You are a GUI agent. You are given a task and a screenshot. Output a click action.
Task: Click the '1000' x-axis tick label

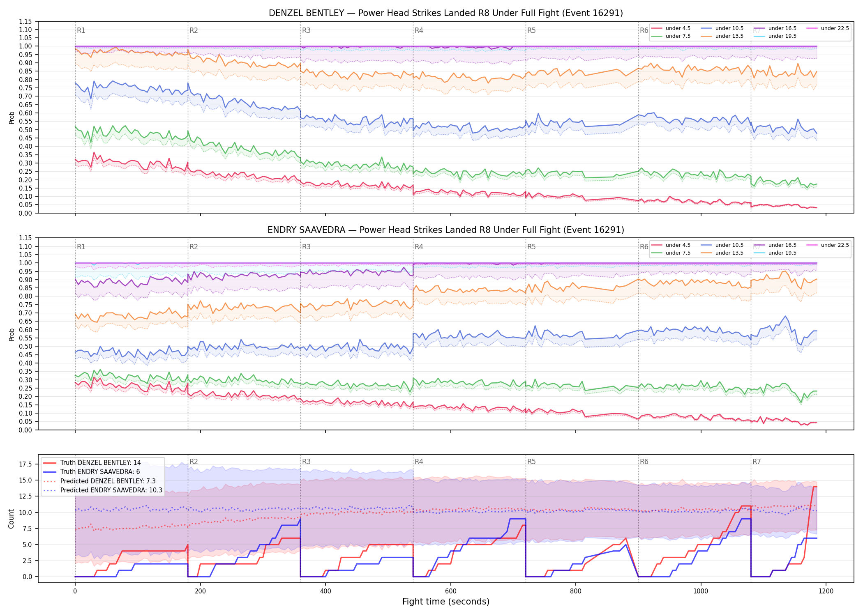pyautogui.click(x=701, y=591)
